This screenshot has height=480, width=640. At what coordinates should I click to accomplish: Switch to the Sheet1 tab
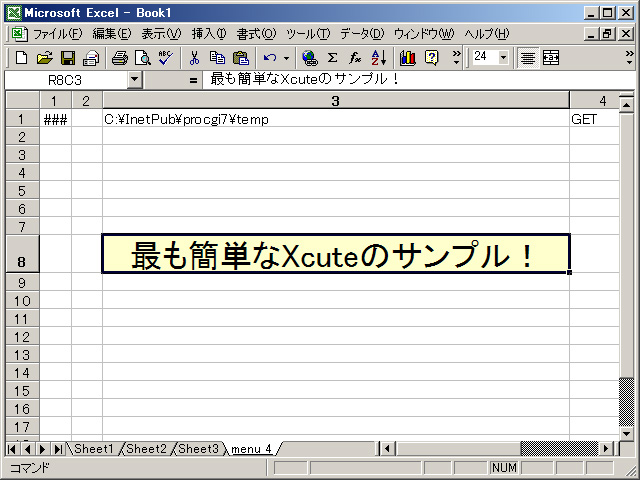pos(93,449)
